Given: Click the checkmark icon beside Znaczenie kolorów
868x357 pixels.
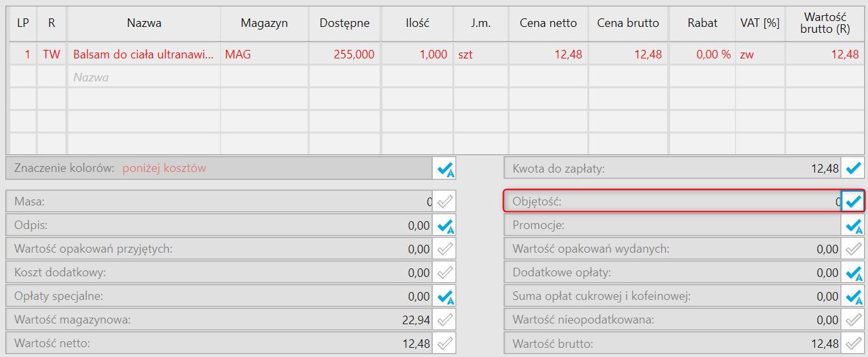Looking at the screenshot, I should point(445,169).
